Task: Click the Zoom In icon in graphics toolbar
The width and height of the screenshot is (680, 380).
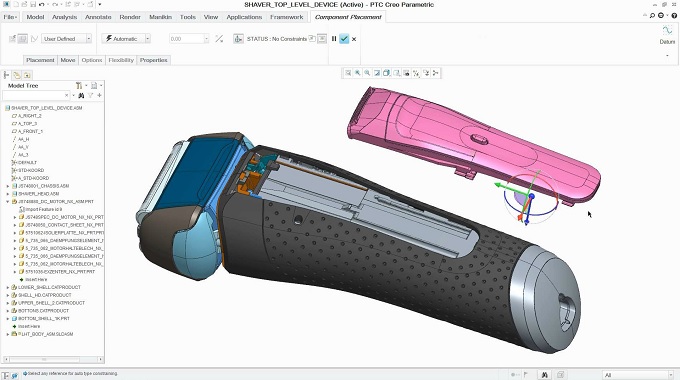Action: coord(357,73)
